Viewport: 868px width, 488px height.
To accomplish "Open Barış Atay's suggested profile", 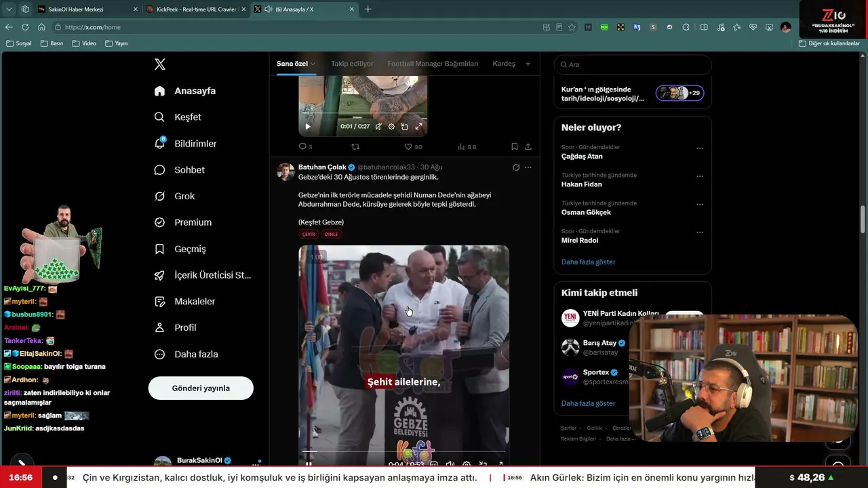I will pos(600,343).
